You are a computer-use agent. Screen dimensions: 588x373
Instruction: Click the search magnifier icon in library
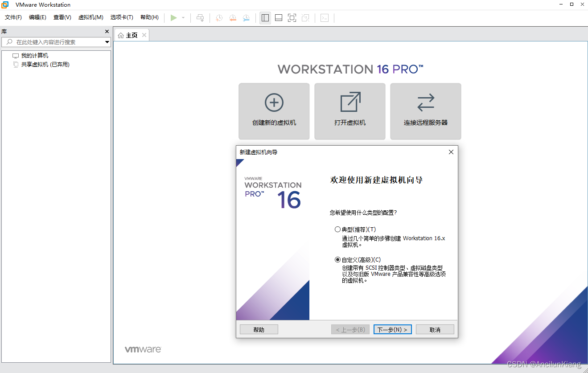[9, 42]
